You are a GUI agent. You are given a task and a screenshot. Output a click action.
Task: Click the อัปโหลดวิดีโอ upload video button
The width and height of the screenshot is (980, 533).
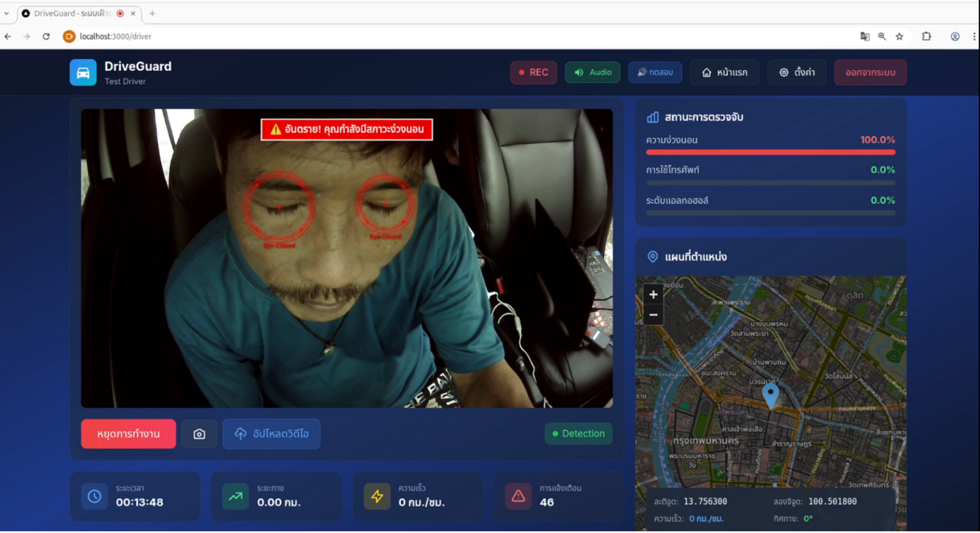(272, 434)
